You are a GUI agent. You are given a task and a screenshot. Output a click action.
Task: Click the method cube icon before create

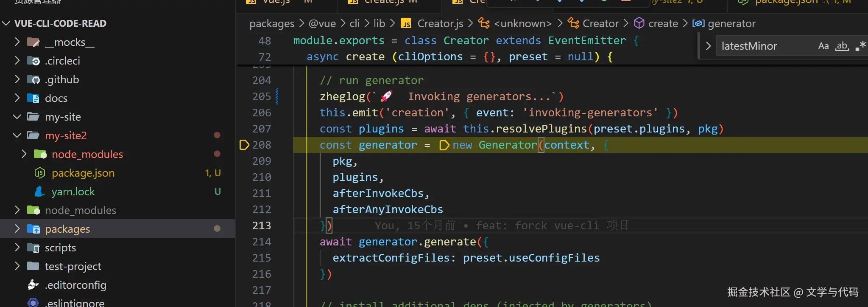click(639, 23)
